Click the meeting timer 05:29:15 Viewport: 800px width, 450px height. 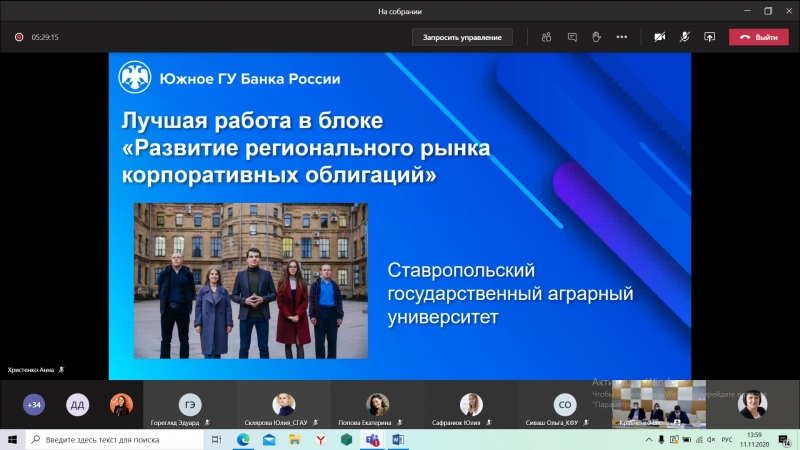45,37
